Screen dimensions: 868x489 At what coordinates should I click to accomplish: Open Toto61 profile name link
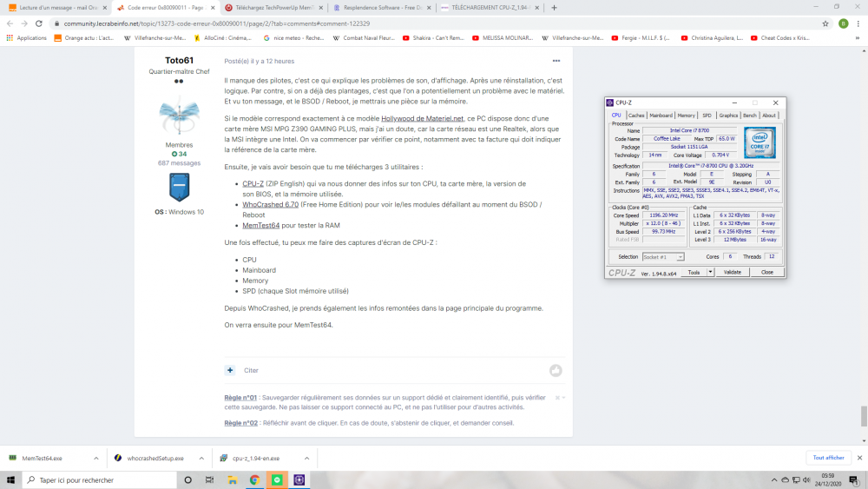[x=180, y=60]
